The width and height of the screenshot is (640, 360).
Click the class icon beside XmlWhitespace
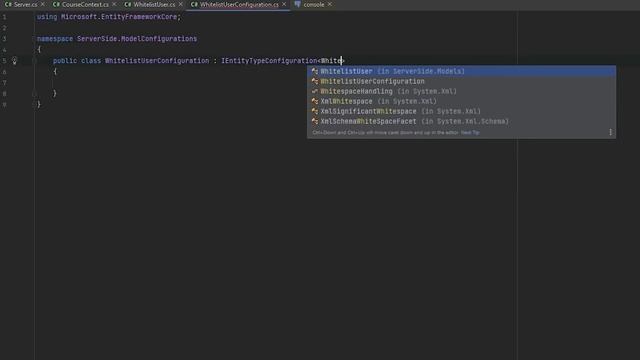pyautogui.click(x=315, y=101)
